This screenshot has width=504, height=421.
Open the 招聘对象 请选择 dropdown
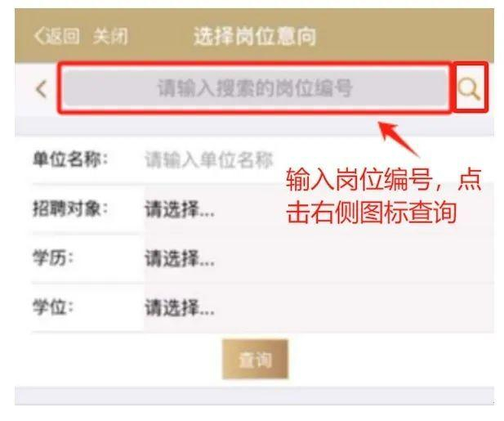(319, 209)
